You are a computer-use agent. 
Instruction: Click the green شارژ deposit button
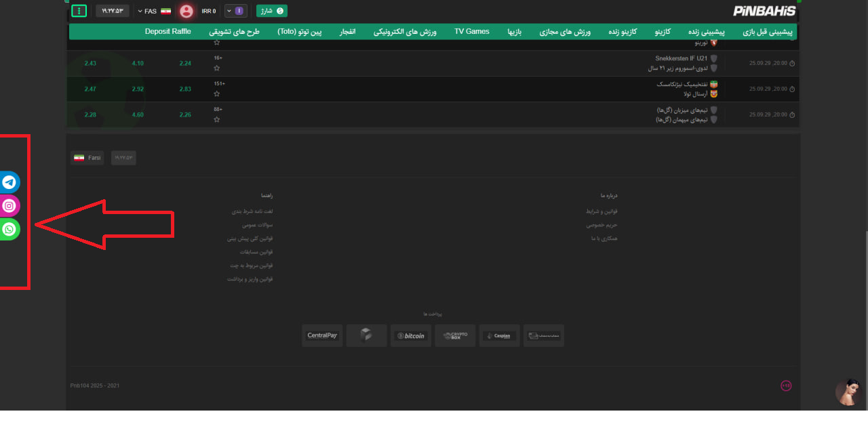271,11
